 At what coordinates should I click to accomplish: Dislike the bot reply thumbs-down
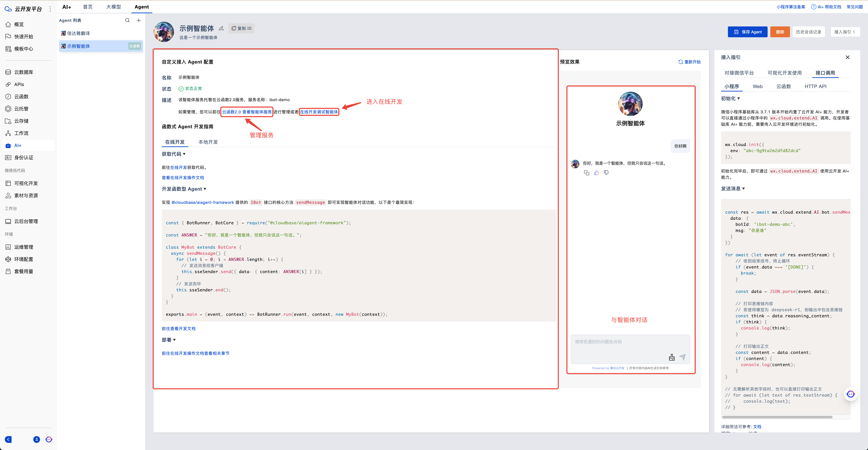[606, 173]
